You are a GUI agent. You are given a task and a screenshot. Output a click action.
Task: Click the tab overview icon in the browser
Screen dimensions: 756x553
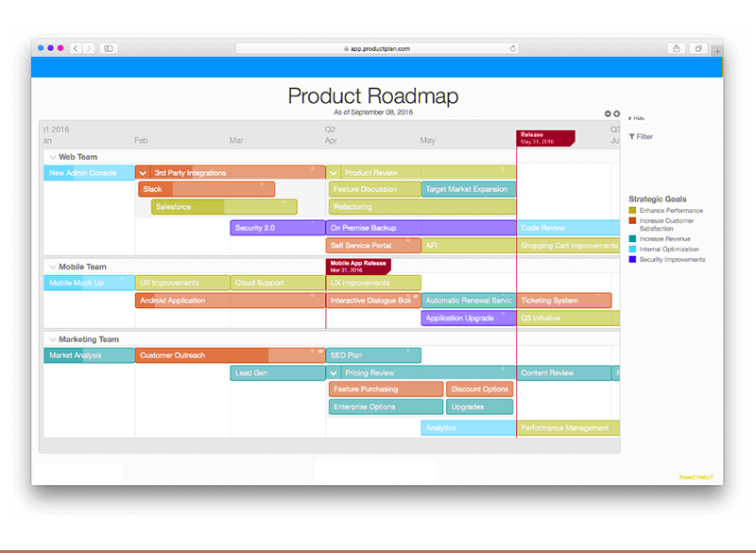[697, 47]
